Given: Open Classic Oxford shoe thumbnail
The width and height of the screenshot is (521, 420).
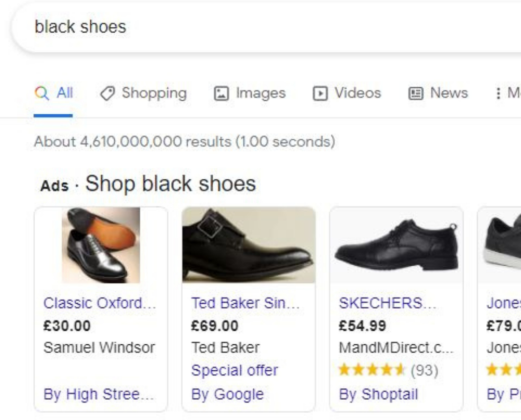Looking at the screenshot, I should pyautogui.click(x=101, y=245).
